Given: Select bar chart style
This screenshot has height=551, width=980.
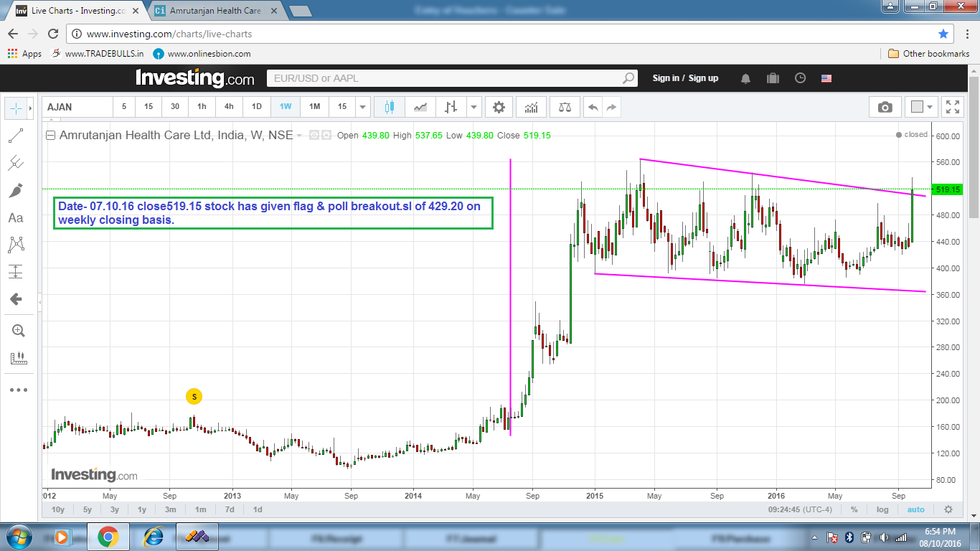Looking at the screenshot, I should click(x=451, y=107).
